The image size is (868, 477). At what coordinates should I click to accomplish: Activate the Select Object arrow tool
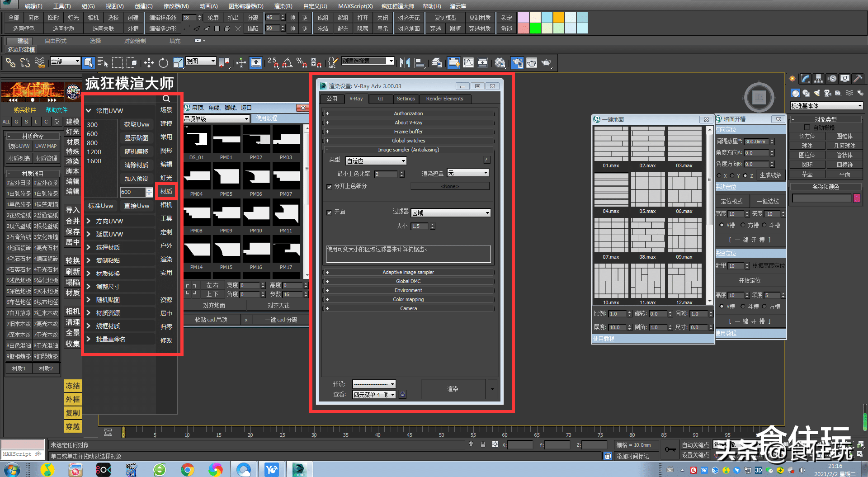89,62
